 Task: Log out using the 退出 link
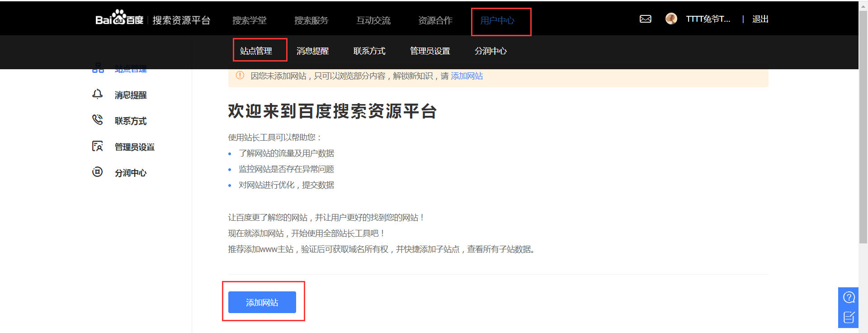click(760, 19)
